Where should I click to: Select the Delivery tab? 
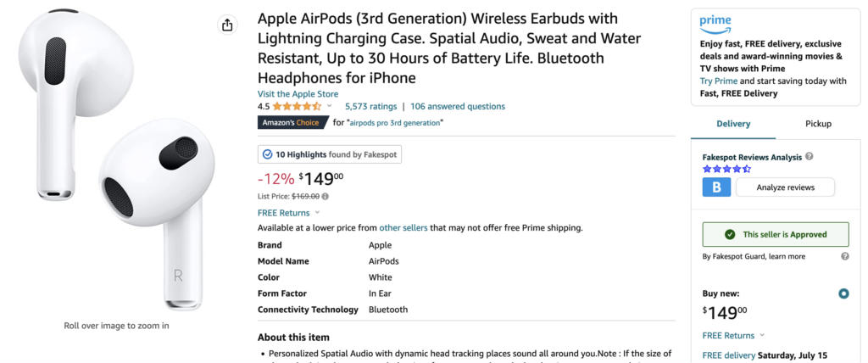point(733,124)
